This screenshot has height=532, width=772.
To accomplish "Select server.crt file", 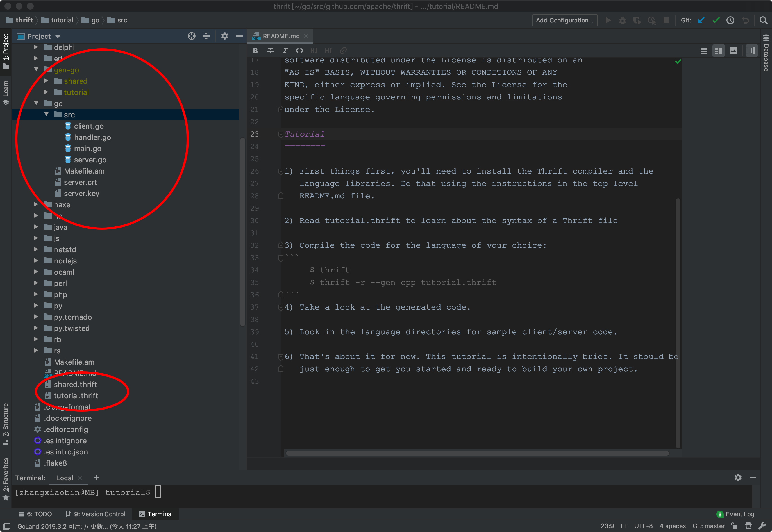I will click(x=80, y=182).
